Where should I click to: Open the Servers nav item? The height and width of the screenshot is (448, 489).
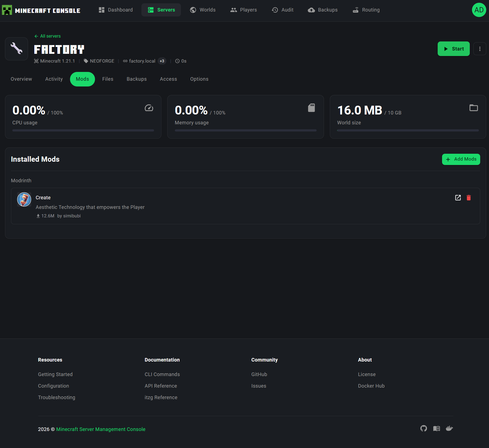click(161, 10)
